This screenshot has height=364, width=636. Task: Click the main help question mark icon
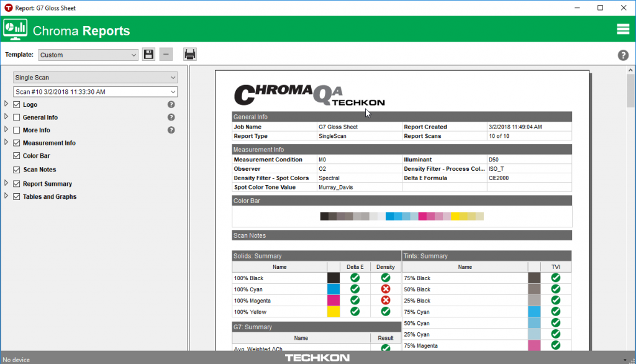click(623, 55)
